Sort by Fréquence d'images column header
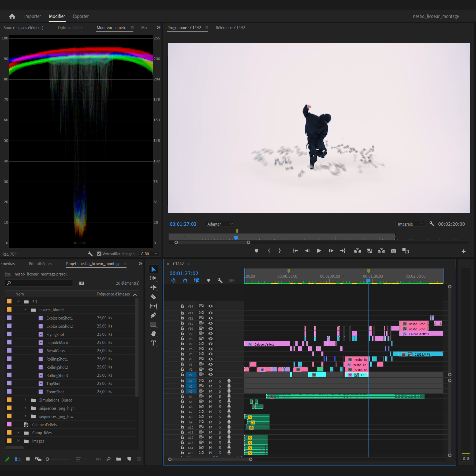This screenshot has width=476, height=476. (113, 294)
